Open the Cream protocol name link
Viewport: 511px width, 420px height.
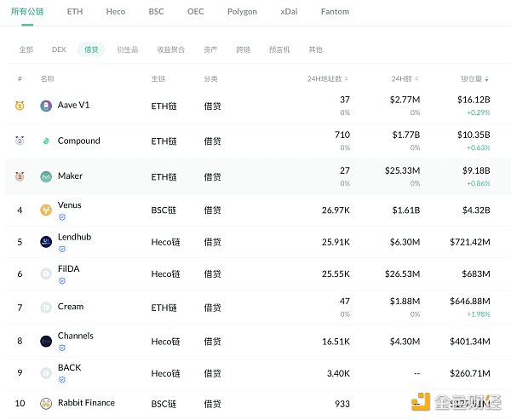click(71, 307)
